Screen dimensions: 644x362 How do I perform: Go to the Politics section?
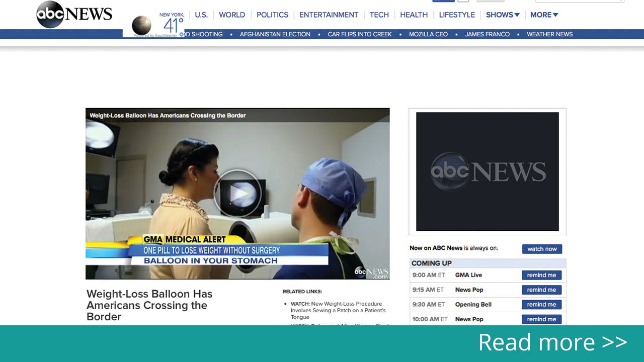[272, 15]
